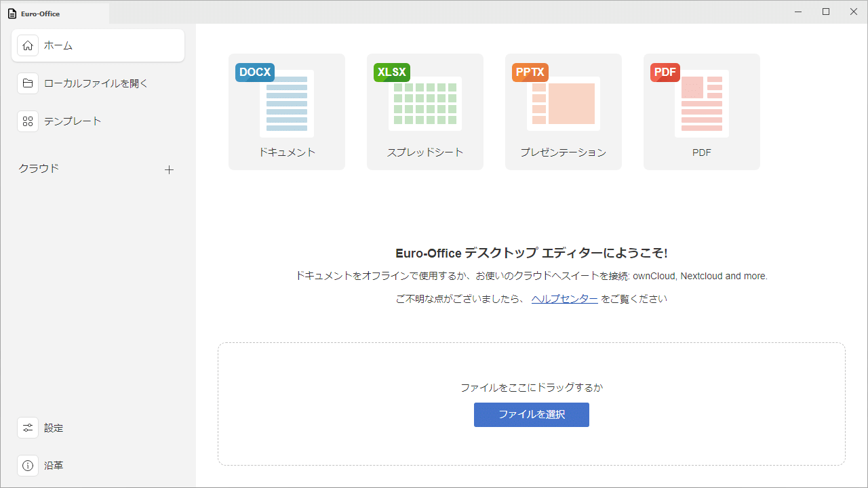
Task: Go to テンプレート in the sidebar
Action: (98, 121)
